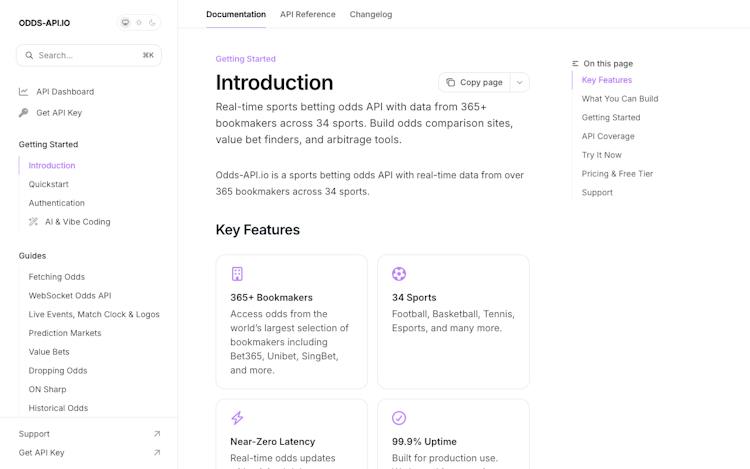Open the Changelog tab
The height and width of the screenshot is (469, 750).
pyautogui.click(x=371, y=14)
